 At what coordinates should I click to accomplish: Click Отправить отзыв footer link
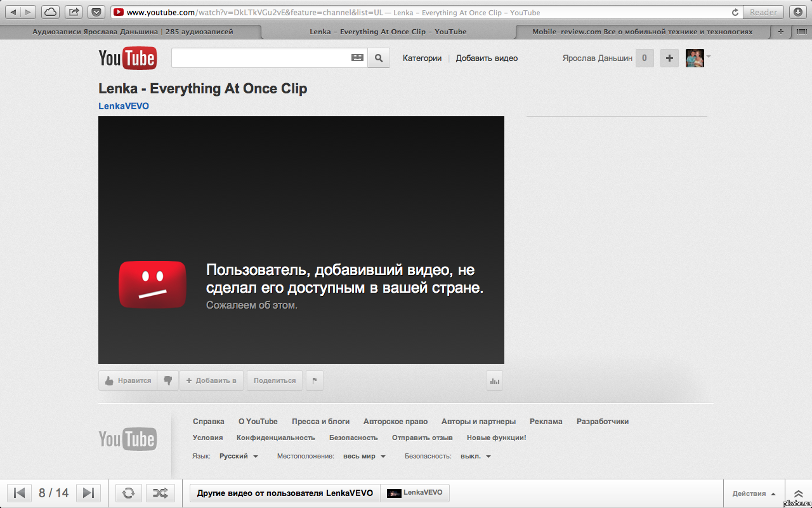[x=422, y=438]
